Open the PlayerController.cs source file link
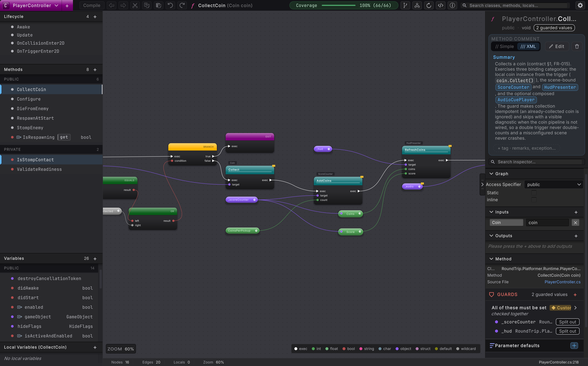 point(563,282)
